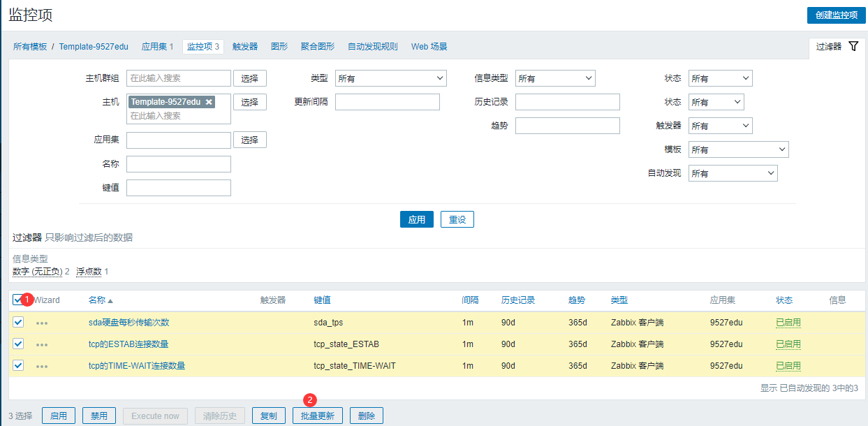Click 批量更新 button
This screenshot has height=426, width=868.
click(318, 416)
